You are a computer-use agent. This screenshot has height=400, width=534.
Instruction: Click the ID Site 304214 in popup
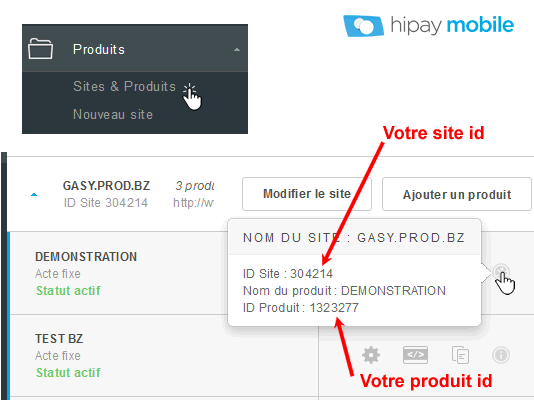click(288, 274)
